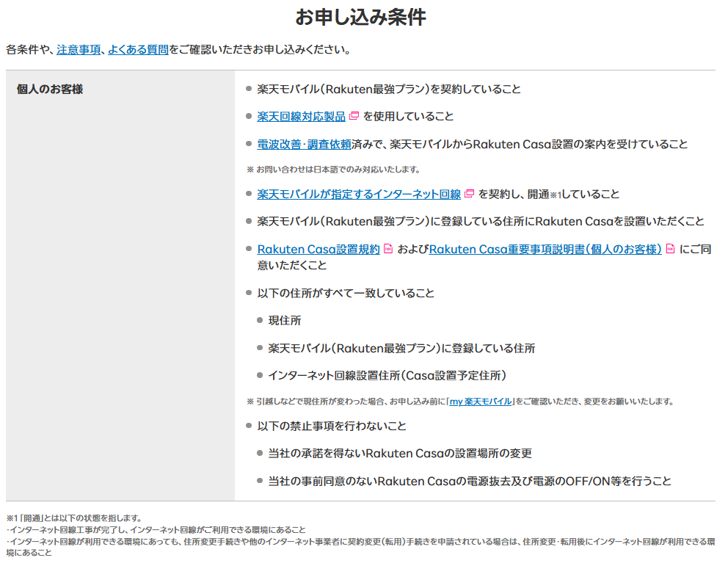Click the お申し込み条件 heading

tap(361, 17)
